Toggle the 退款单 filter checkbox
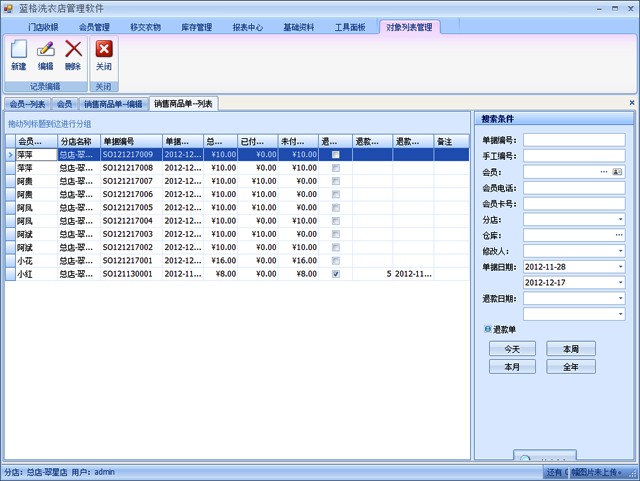640x481 pixels. (487, 329)
